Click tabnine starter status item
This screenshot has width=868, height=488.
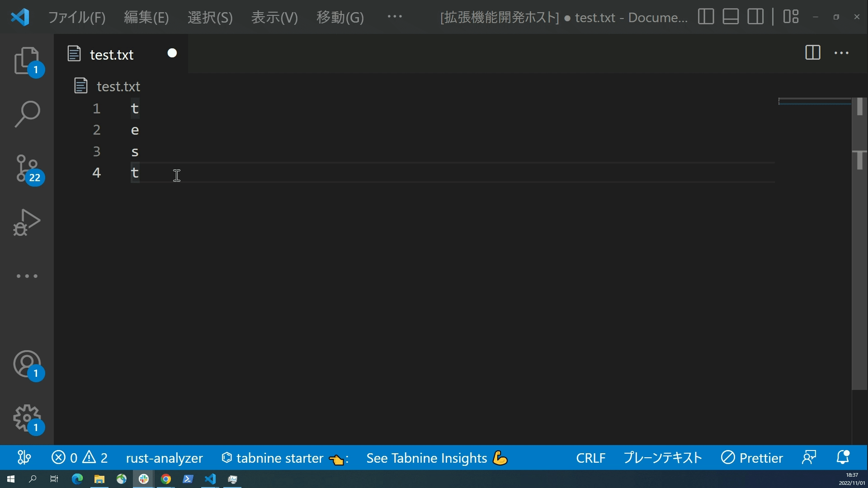tap(285, 458)
